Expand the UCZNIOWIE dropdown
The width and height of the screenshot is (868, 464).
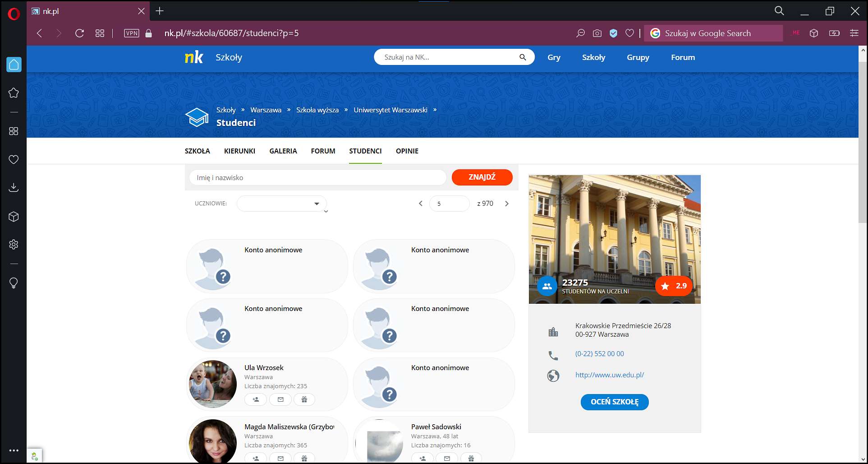(281, 204)
